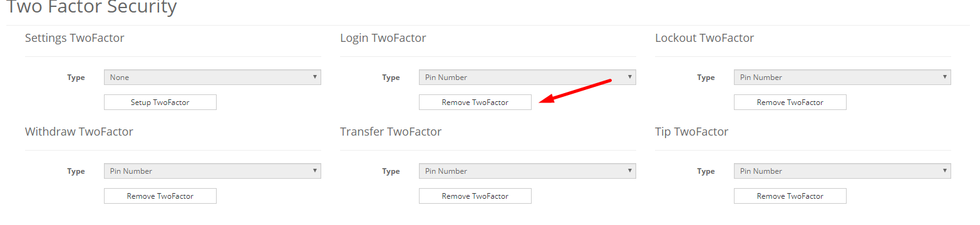Open Login TwoFactor Type dropdown

pos(527,77)
